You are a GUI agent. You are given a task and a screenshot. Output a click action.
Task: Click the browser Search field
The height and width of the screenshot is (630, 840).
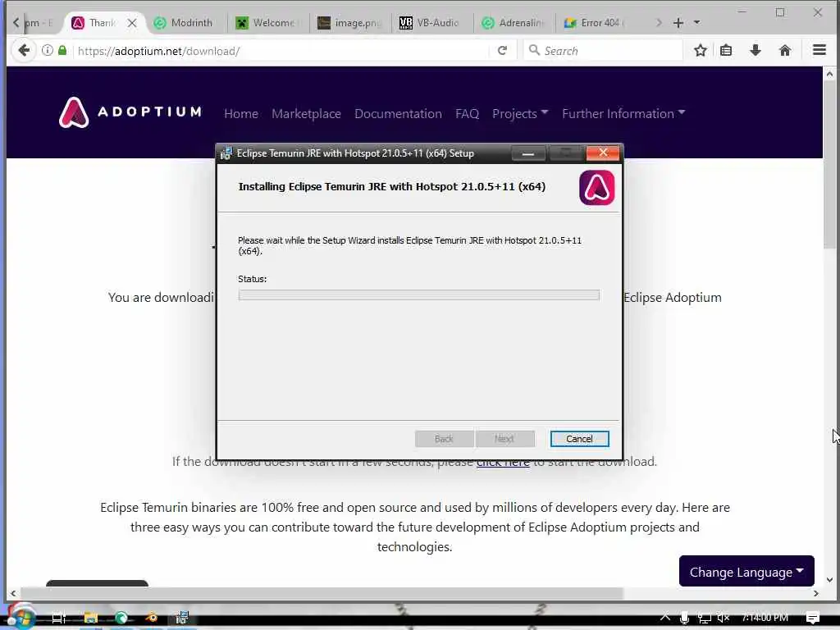603,51
